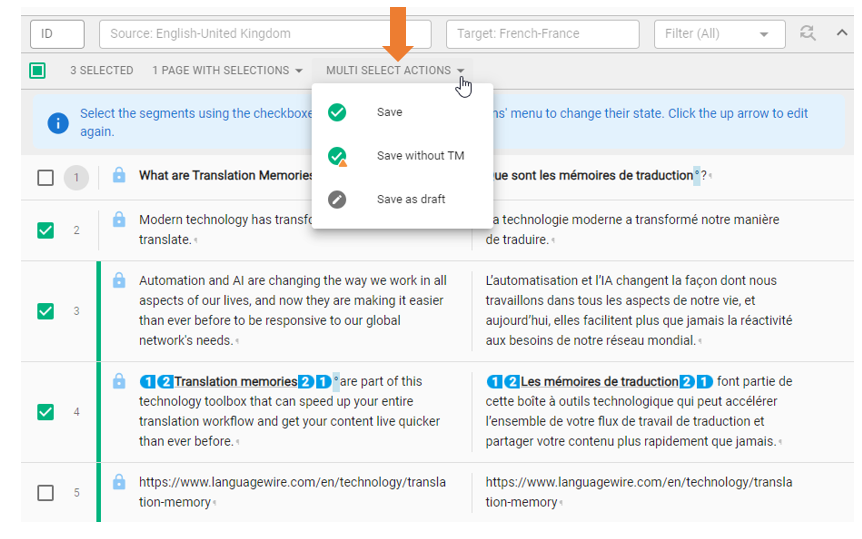Uncheck the checkbox for segment 4
Image resolution: width=862 pixels, height=539 pixels.
(x=45, y=411)
